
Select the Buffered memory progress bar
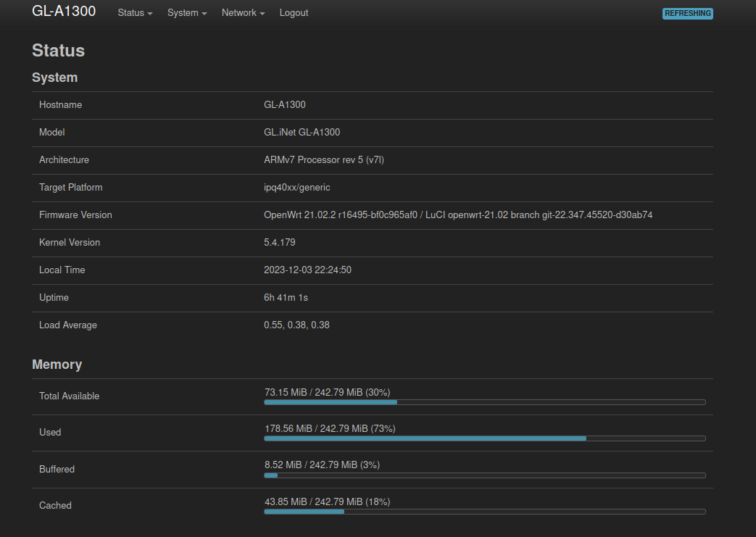(x=484, y=475)
